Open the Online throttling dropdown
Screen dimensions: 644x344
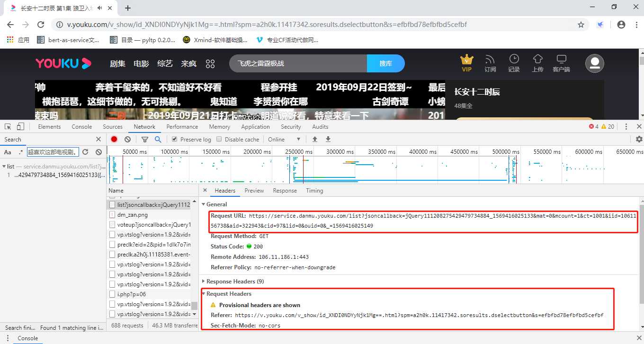tap(284, 139)
